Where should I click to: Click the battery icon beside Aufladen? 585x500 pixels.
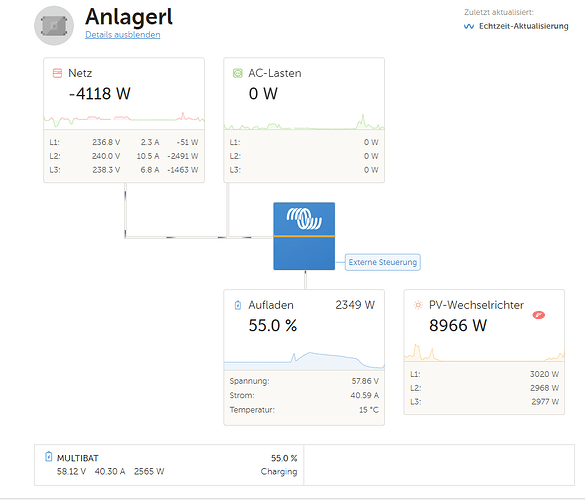[238, 305]
